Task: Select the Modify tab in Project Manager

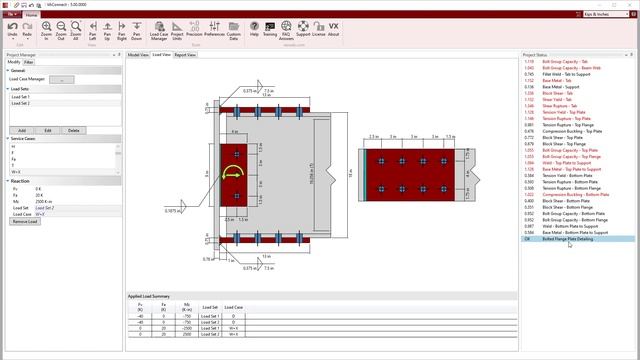Action: tap(14, 62)
